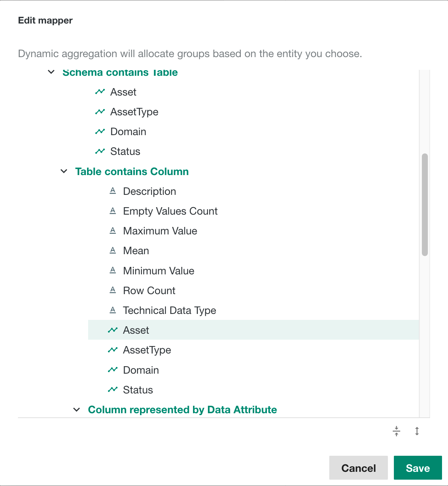The width and height of the screenshot is (448, 486).
Task: Collapse the Schema contains Table group
Action: (52, 72)
